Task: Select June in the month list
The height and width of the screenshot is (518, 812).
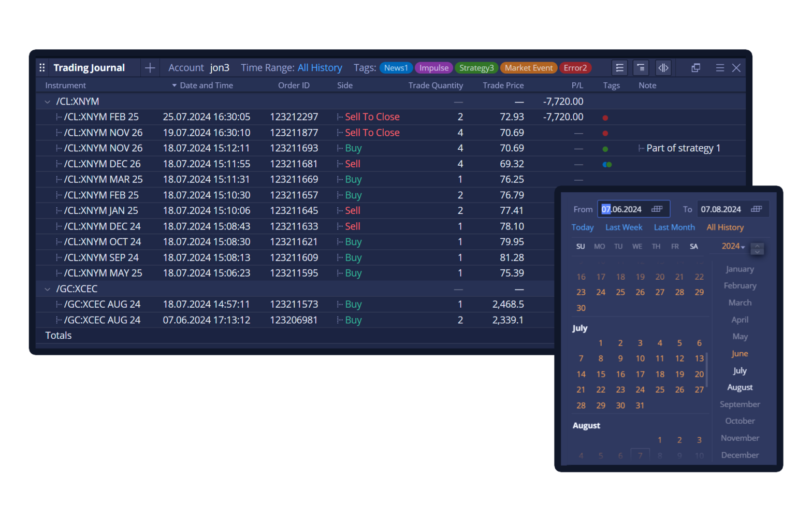Action: 740,354
